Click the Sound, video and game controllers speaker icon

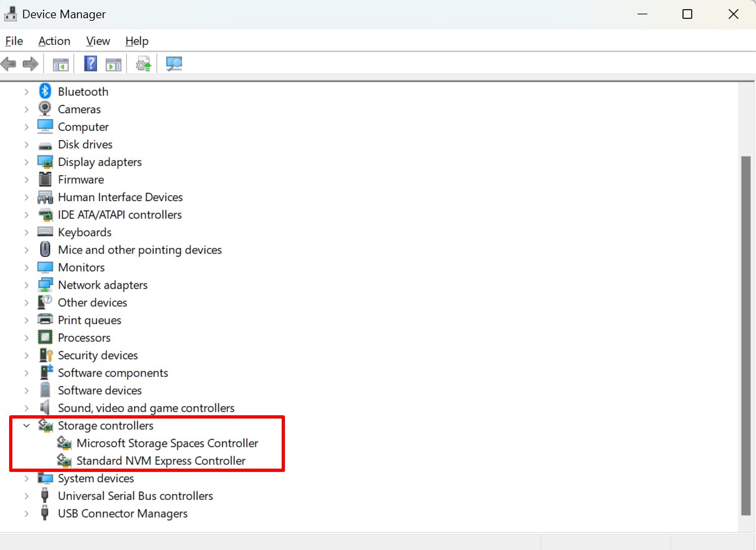pos(45,407)
